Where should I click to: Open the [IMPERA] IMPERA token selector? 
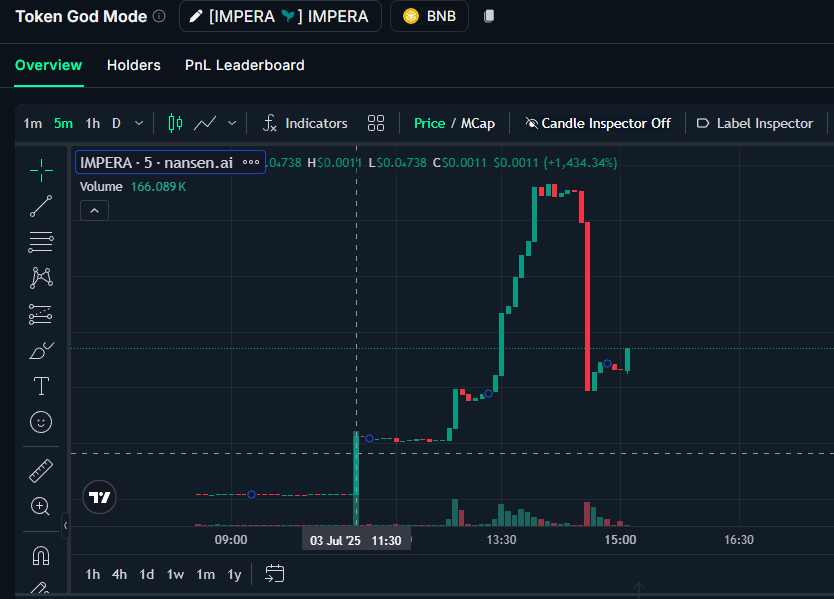pos(280,16)
